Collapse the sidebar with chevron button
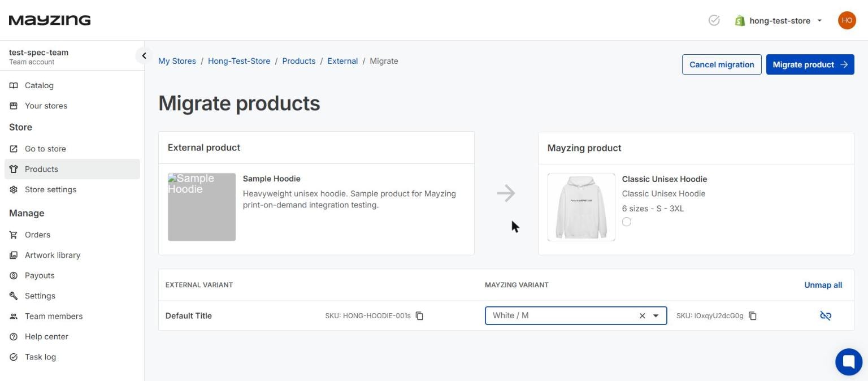 (x=144, y=55)
